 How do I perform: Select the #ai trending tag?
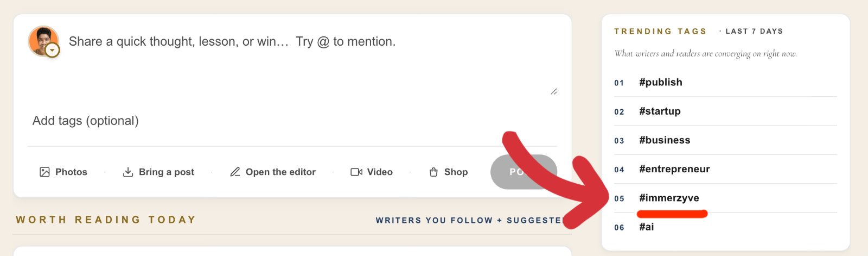point(647,227)
